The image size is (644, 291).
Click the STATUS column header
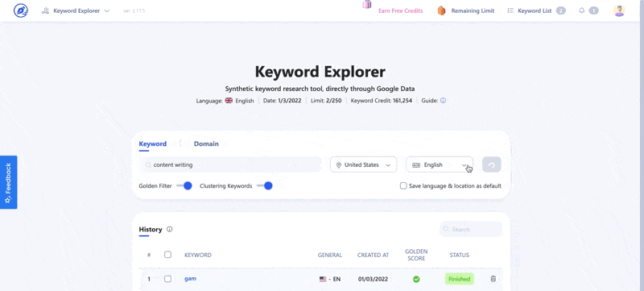pos(459,255)
